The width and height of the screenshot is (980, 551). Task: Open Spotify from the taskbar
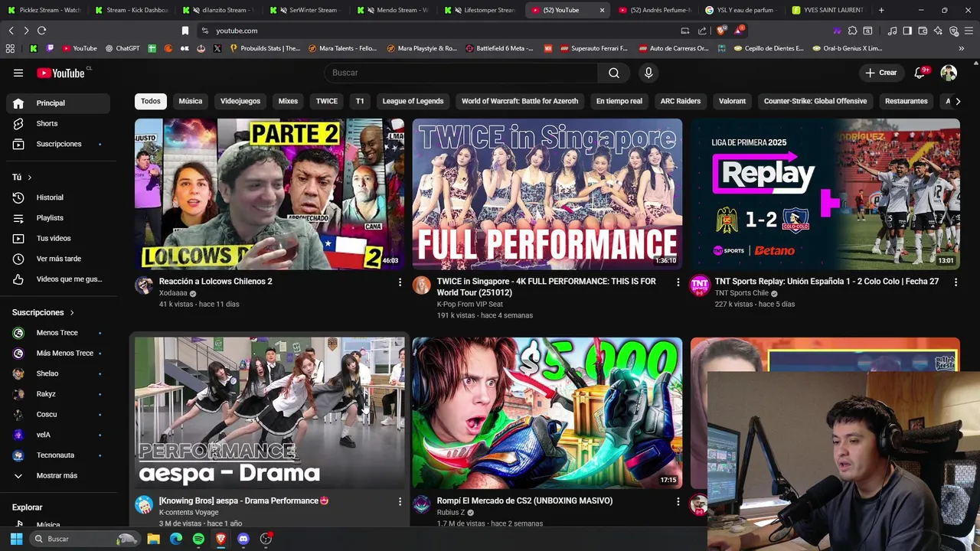click(x=198, y=539)
